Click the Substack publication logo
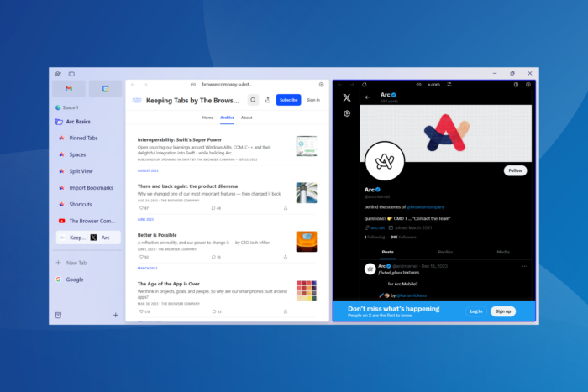 137,100
